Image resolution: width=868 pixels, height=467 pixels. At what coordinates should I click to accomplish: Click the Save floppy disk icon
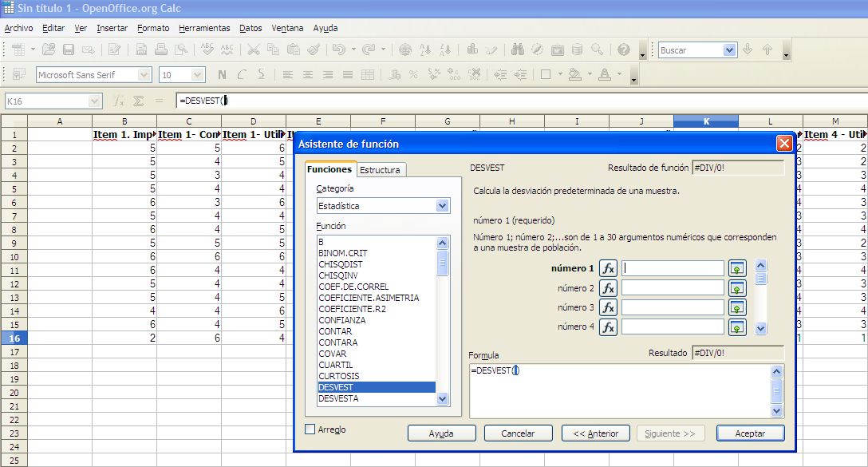pyautogui.click(x=69, y=49)
